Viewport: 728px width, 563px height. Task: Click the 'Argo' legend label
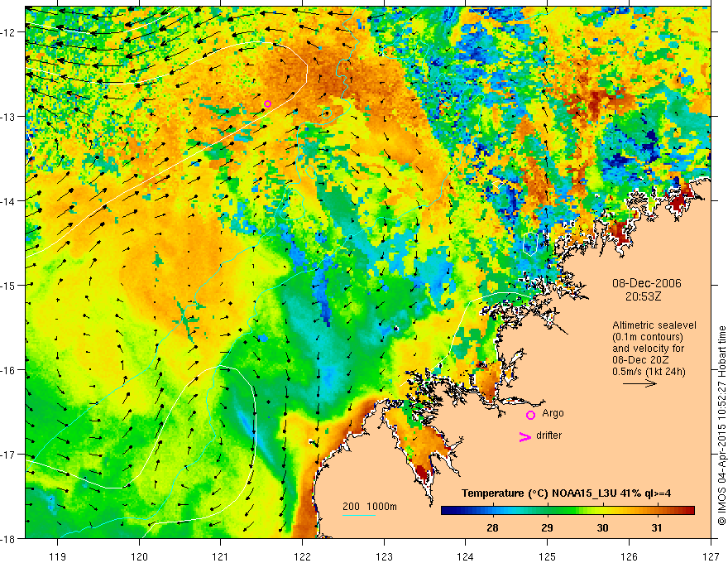coord(553,413)
